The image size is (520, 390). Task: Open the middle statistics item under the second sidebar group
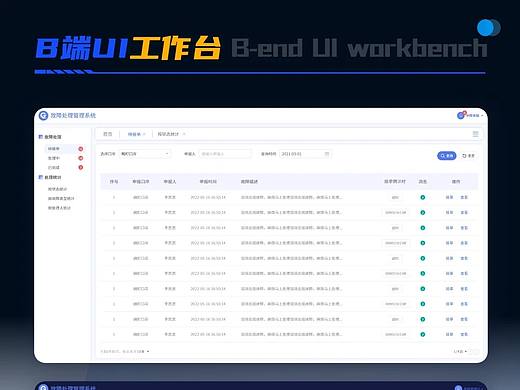coord(61,198)
